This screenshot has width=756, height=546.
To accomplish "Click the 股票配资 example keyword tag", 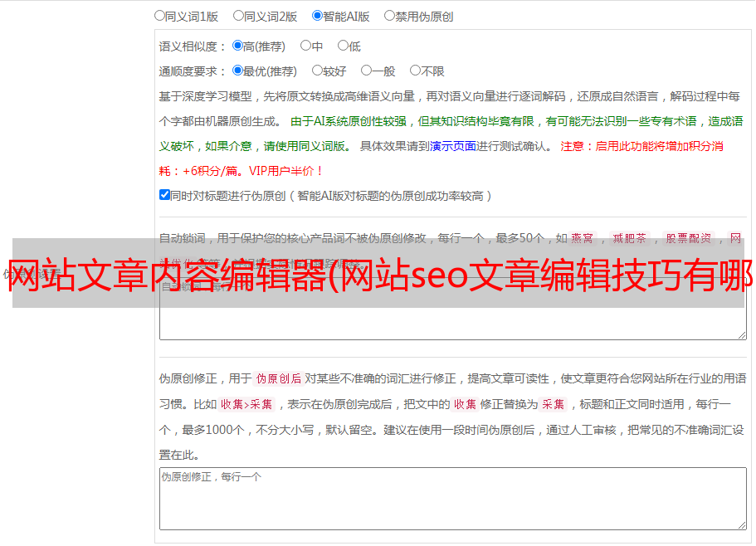I will click(x=689, y=238).
